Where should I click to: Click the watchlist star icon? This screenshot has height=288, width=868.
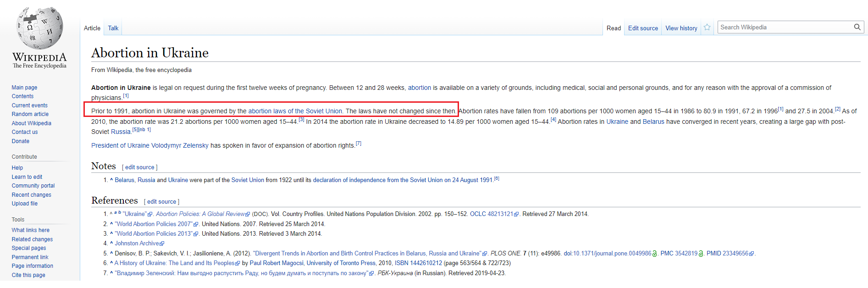pyautogui.click(x=707, y=28)
